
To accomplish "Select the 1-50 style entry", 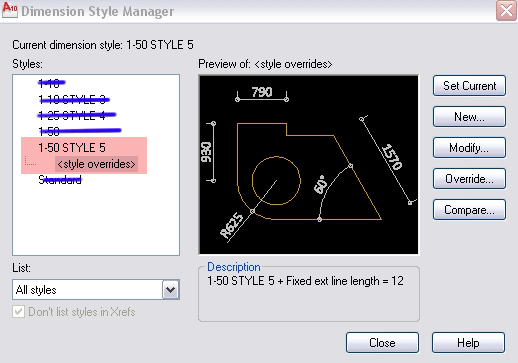I will coord(49,131).
